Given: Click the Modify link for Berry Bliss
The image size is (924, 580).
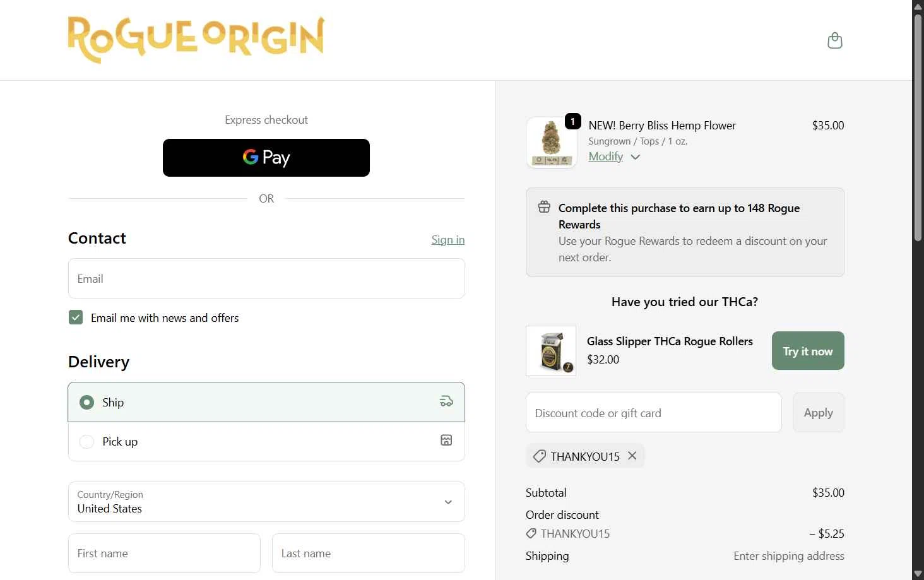Looking at the screenshot, I should 606,157.
